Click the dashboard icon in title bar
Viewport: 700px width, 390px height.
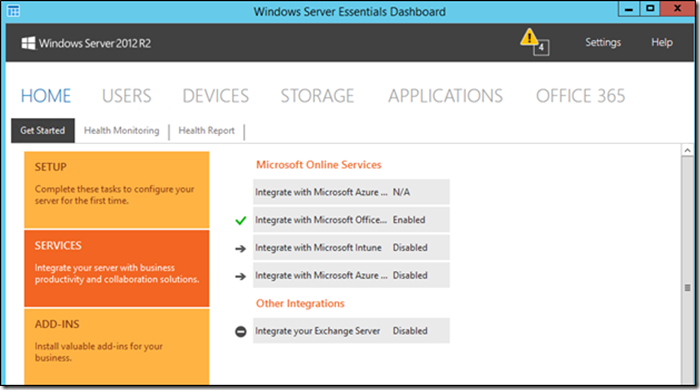(x=13, y=11)
